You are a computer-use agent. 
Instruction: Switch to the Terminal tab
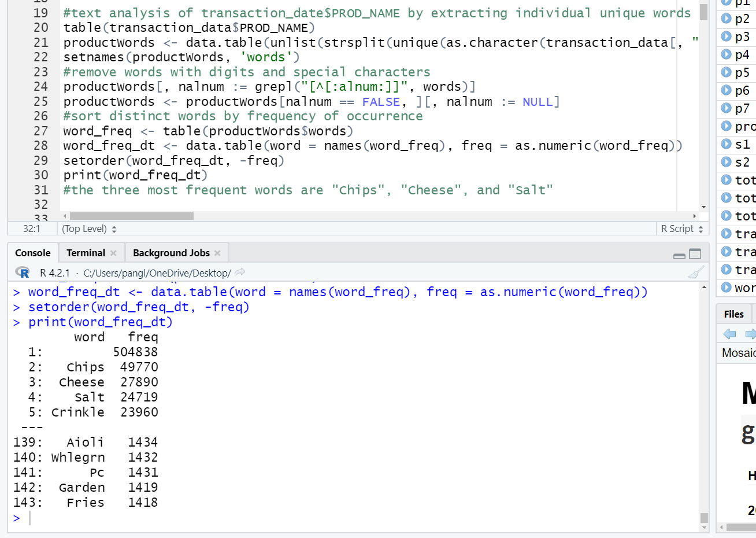point(86,253)
